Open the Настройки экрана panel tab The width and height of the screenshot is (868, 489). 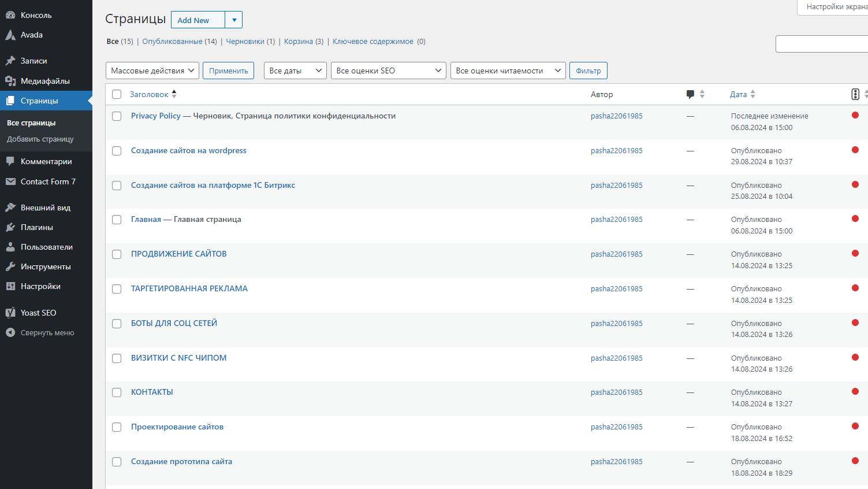[832, 7]
